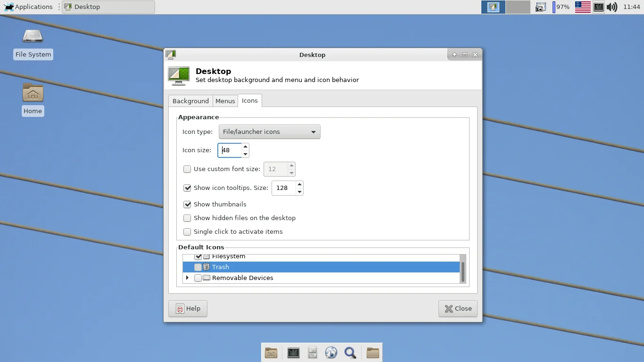Screen dimensions: 644x362
Task: Select the Home folder desktop icon
Action: [x=33, y=100]
